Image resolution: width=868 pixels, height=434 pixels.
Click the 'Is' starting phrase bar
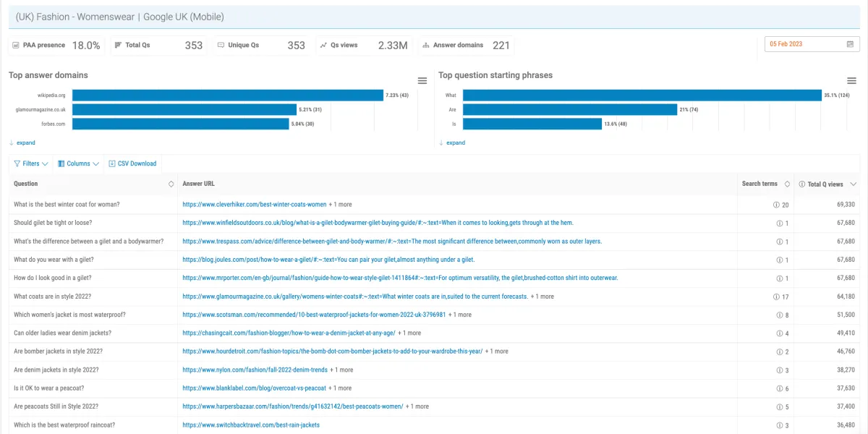pos(532,124)
